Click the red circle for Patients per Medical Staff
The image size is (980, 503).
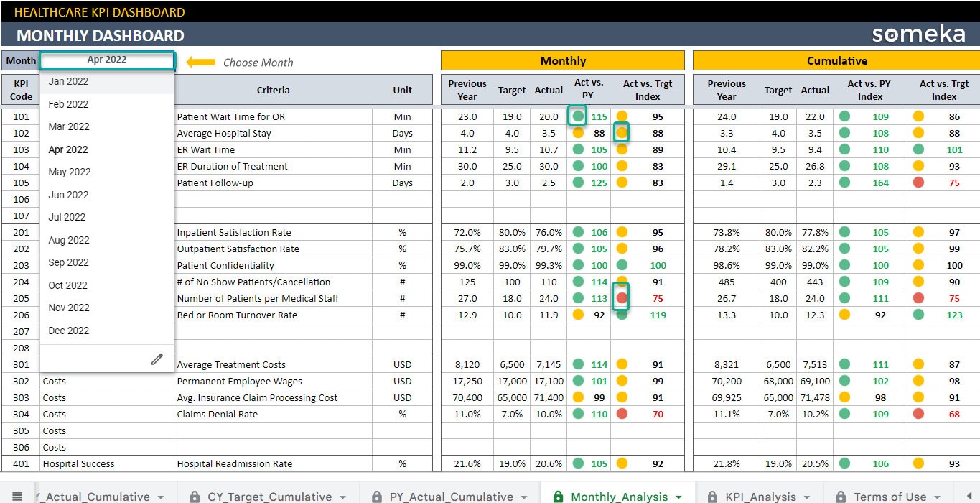point(621,298)
